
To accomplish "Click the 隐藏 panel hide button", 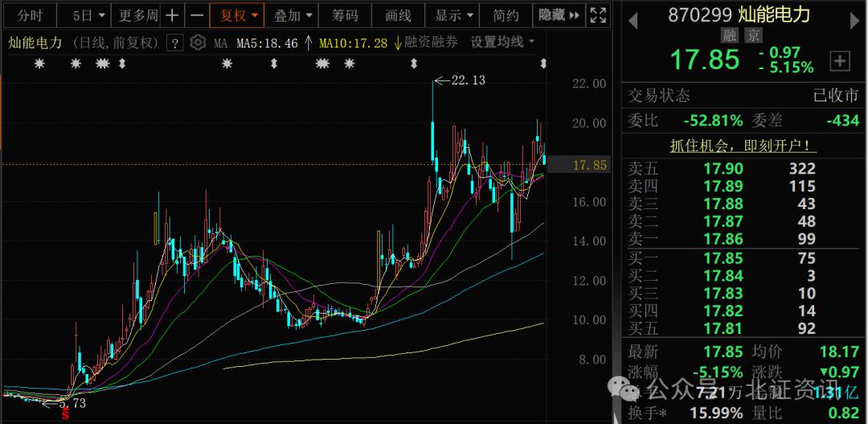I will (x=559, y=15).
